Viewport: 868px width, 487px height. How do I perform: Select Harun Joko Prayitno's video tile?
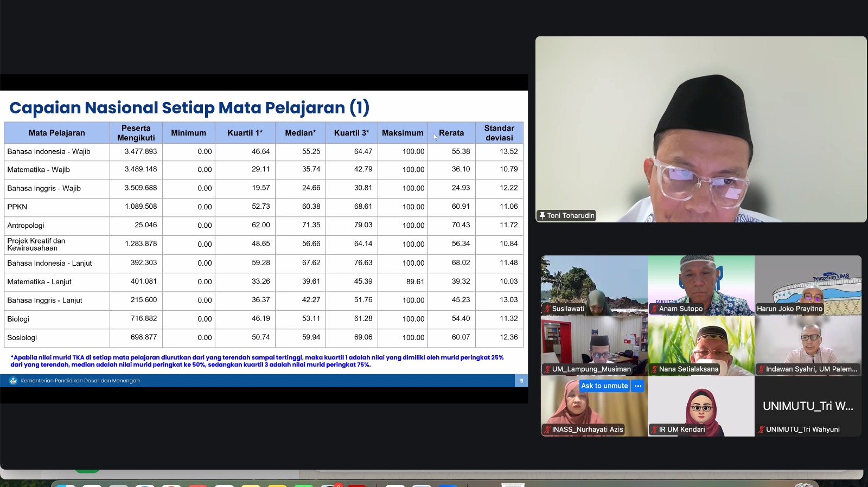[x=808, y=285]
